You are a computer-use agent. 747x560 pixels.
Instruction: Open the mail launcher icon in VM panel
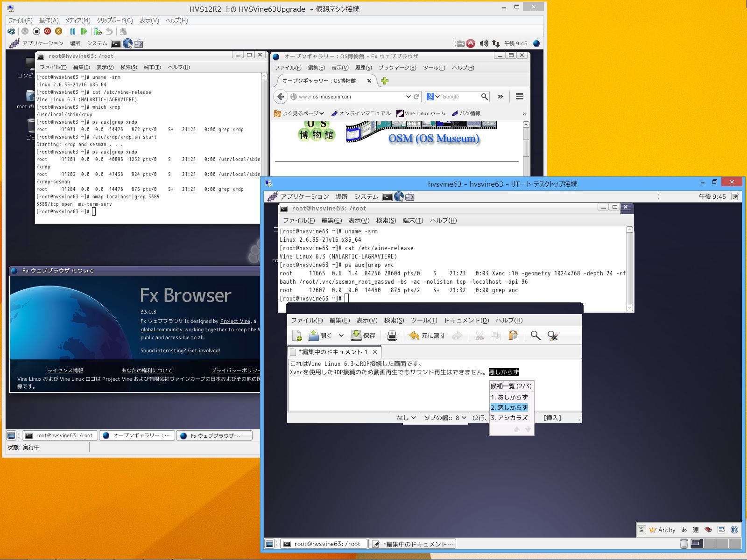click(x=139, y=44)
